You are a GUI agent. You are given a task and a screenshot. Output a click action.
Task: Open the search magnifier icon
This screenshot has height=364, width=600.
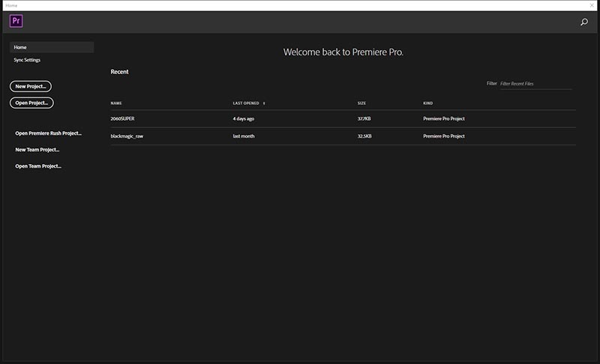(584, 22)
